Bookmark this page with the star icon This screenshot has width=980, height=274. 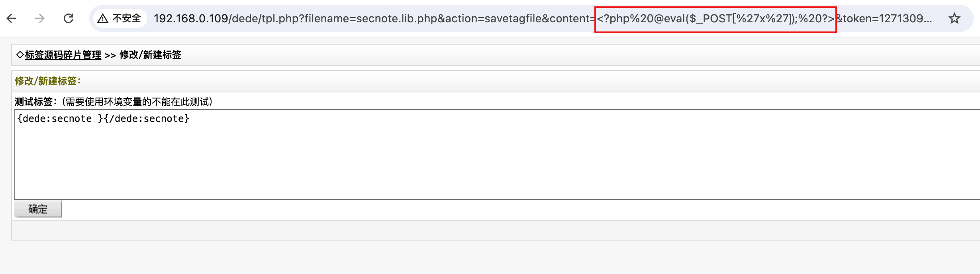954,18
